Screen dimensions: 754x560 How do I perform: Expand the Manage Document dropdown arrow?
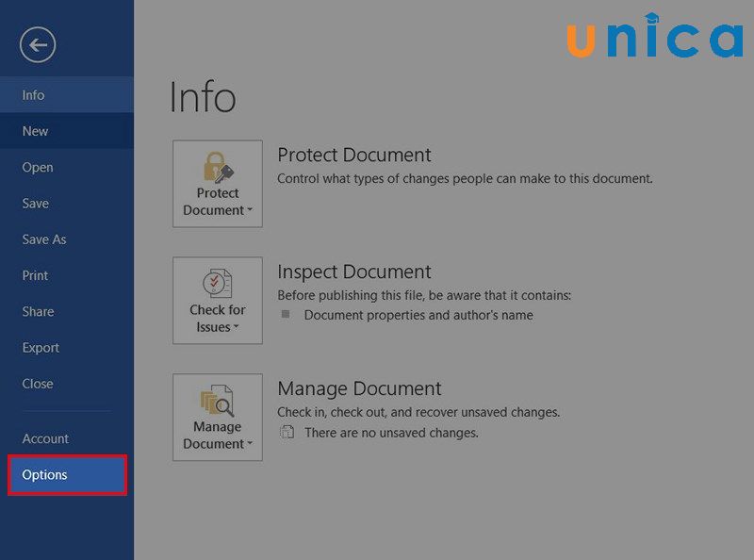250,445
